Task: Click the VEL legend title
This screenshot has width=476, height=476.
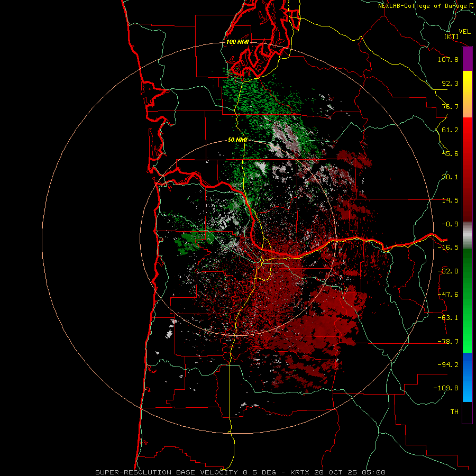Action: pos(464,32)
